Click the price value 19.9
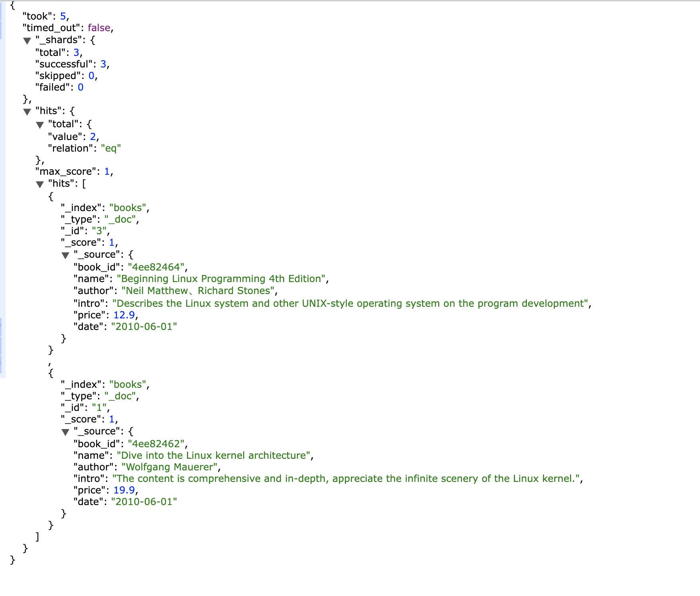 [x=124, y=490]
